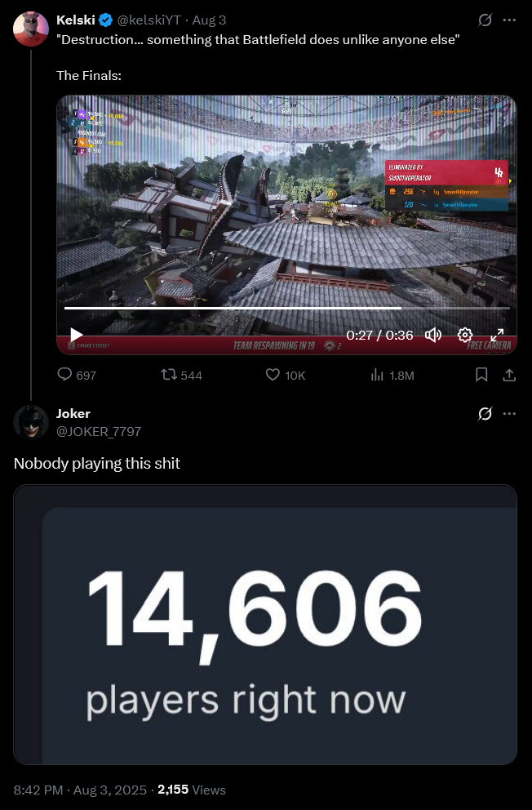Play the Finals video clip
Image resolution: width=532 pixels, height=810 pixels.
77,335
